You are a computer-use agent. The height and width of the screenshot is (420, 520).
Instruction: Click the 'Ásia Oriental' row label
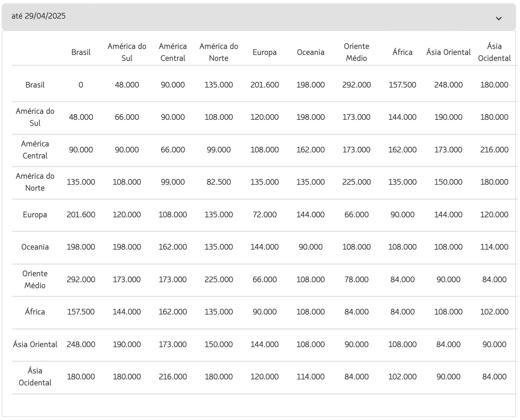[x=35, y=344]
